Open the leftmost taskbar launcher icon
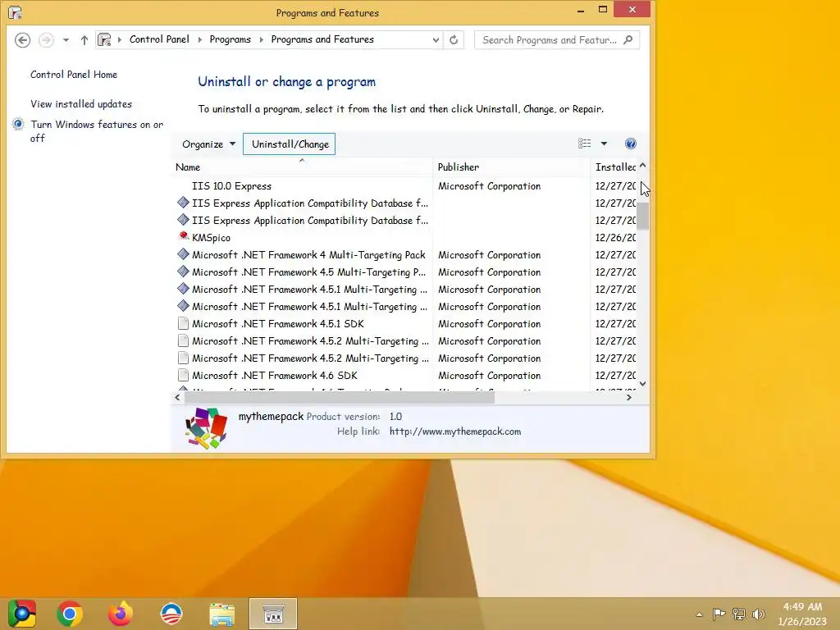The image size is (840, 630). pos(21,614)
